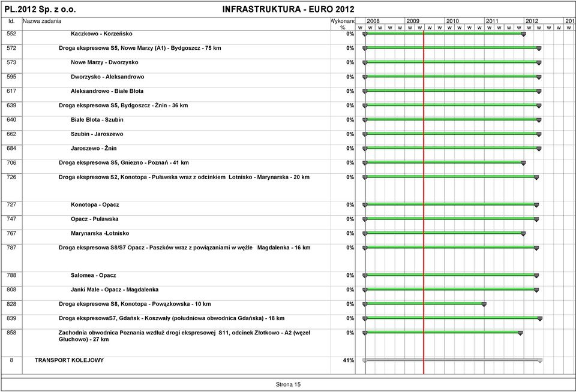Screen dimensions: 576x392
Task: Select 'Marynarska -Lotnisko' task
Action: coord(100,233)
